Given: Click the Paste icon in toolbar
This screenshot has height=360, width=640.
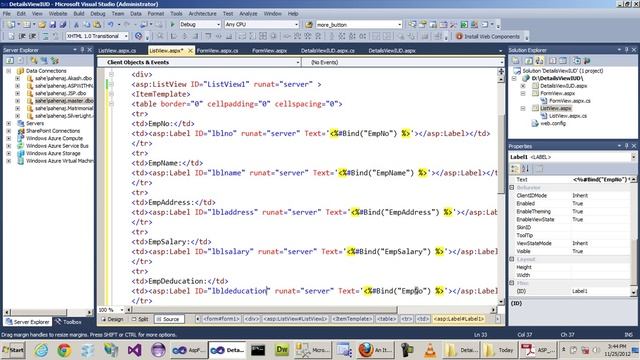Looking at the screenshot, I should coord(97,25).
